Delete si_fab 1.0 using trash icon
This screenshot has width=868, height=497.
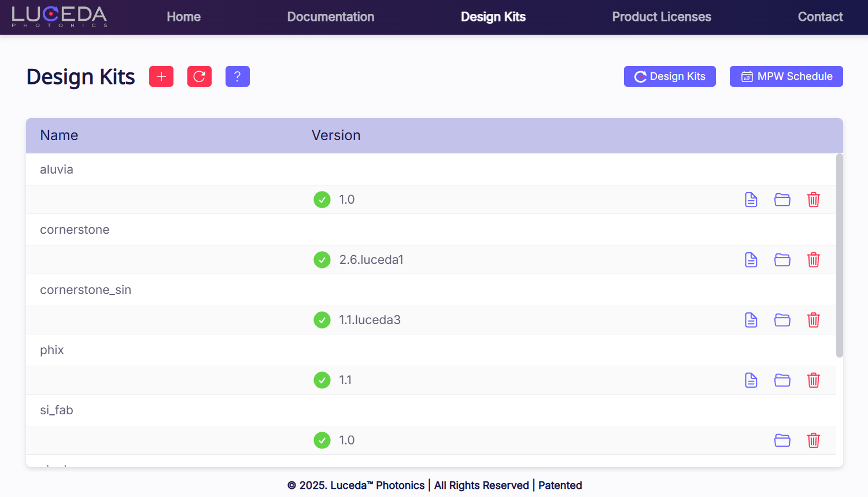coord(814,440)
